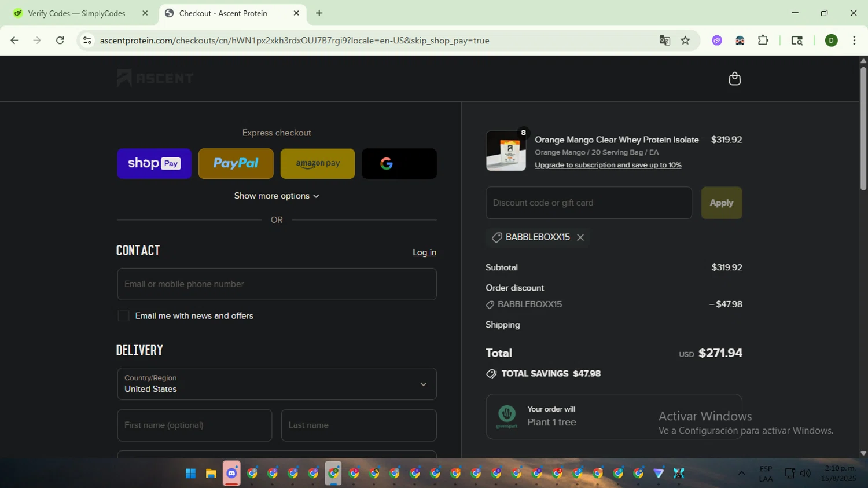The height and width of the screenshot is (488, 868).
Task: Open the cart bag icon
Action: pyautogui.click(x=734, y=78)
